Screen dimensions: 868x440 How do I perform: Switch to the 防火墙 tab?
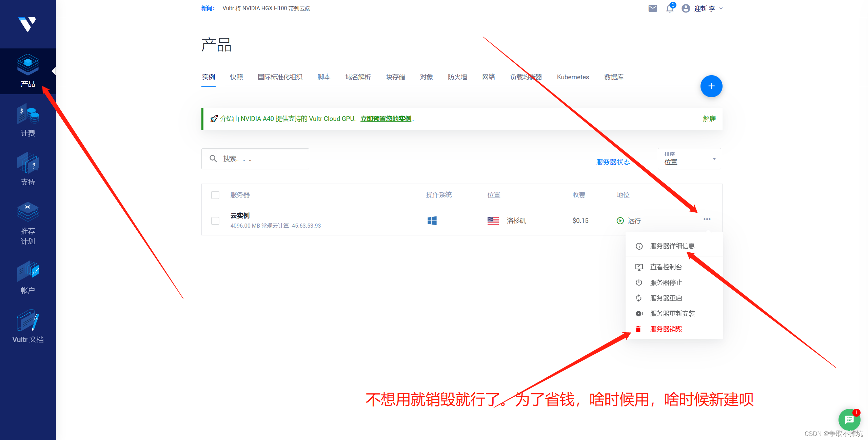457,77
